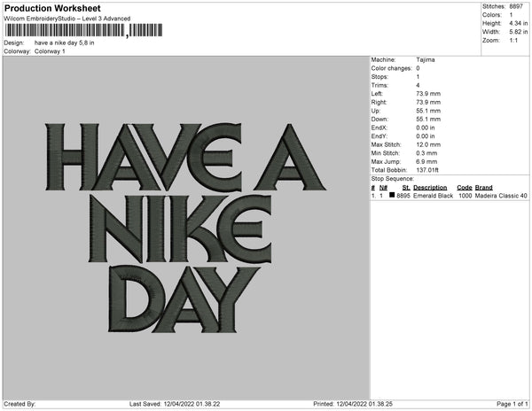Screen dimensions: 532x411
Task: Click the Code column header
Action: click(465, 188)
